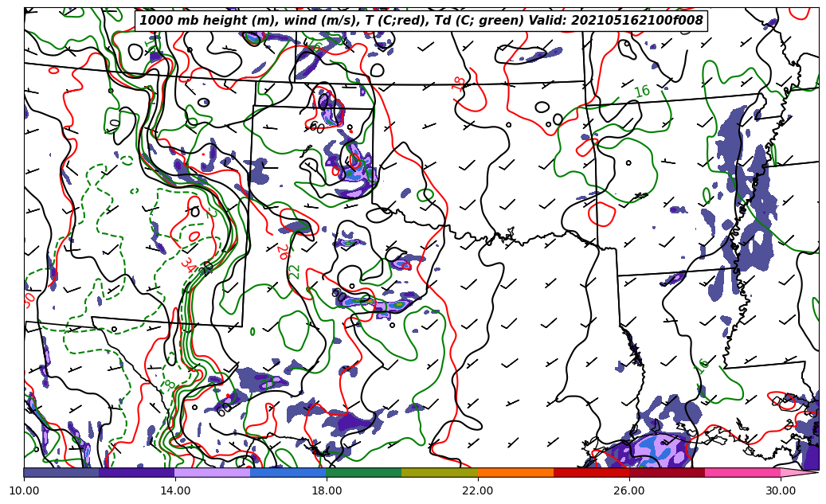Select the red 26 temperature contour label
The height and width of the screenshot is (504, 826).
282,252
